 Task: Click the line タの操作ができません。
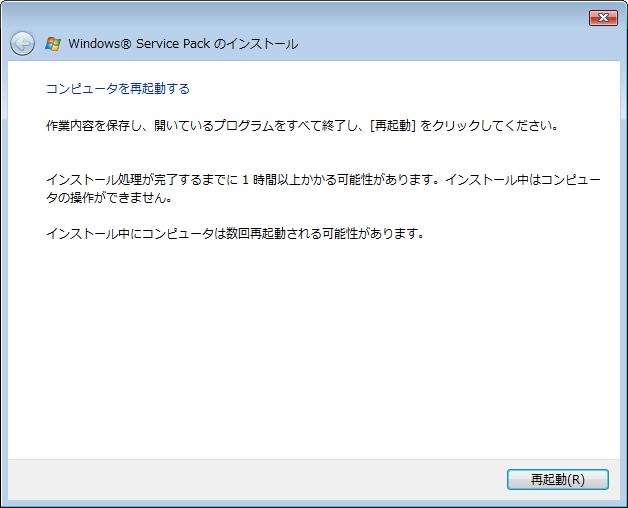click(109, 198)
